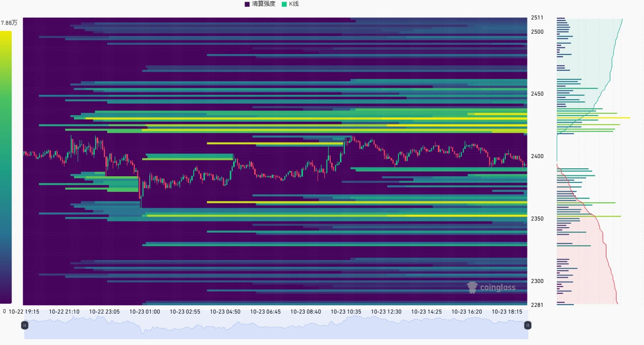
Task: Click the 7.88万 maximum scale label
Action: pyautogui.click(x=9, y=23)
